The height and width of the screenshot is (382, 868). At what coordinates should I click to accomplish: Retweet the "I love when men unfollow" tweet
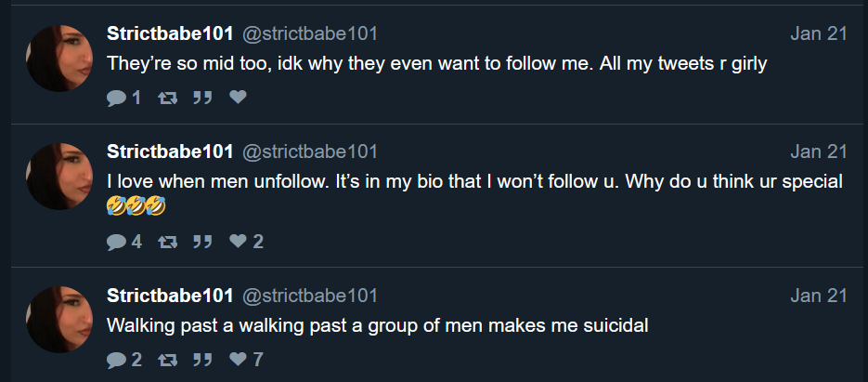tap(168, 242)
